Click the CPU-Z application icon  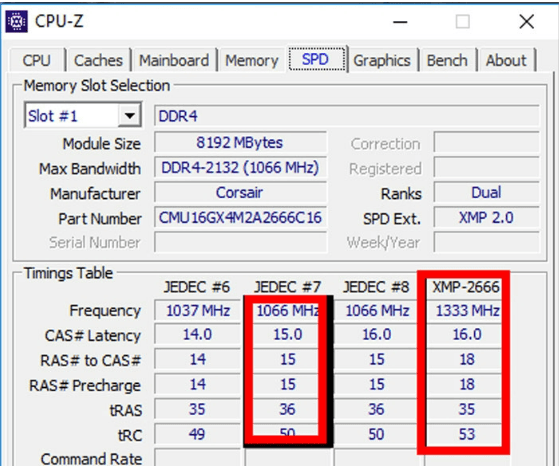pos(16,22)
